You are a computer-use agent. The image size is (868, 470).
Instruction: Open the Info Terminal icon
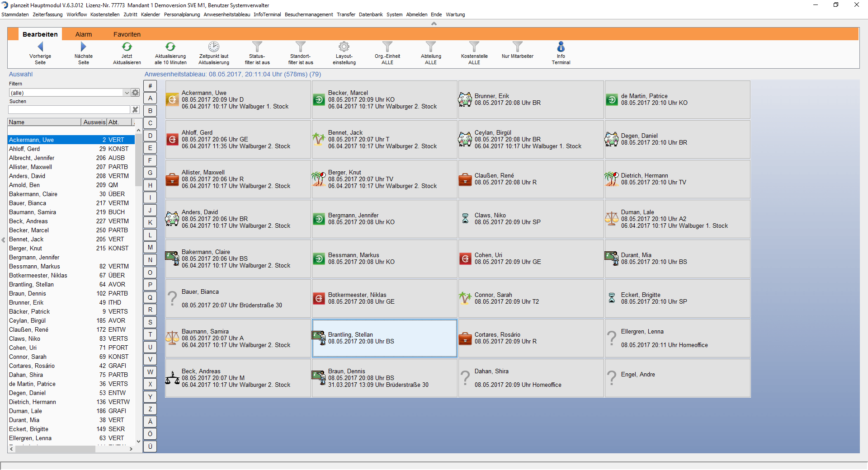[561, 47]
